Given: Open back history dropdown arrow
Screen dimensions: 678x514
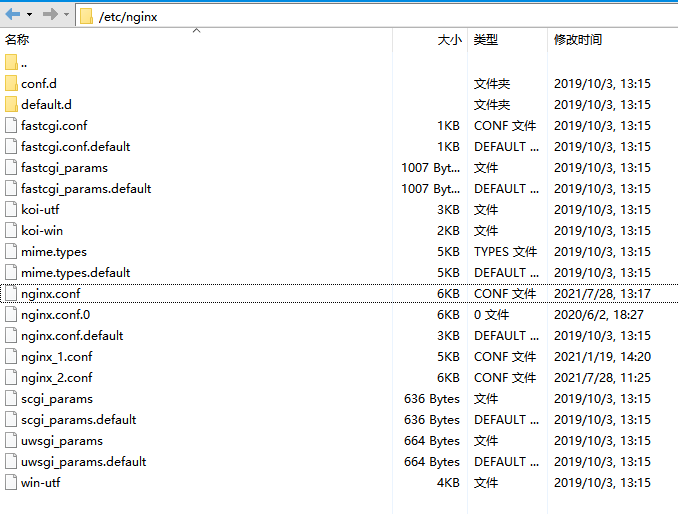Looking at the screenshot, I should point(29,14).
